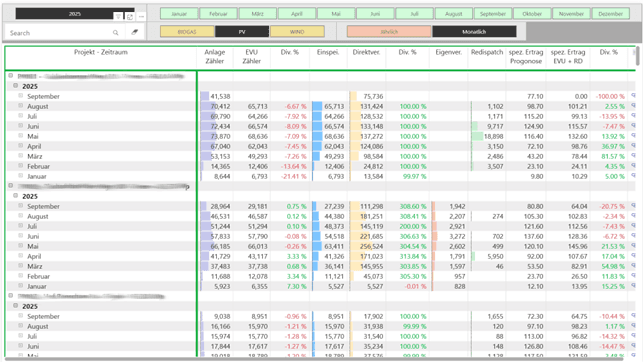Click the detail icon in the 36.97 % row
The width and height of the screenshot is (643, 362).
pyautogui.click(x=633, y=146)
